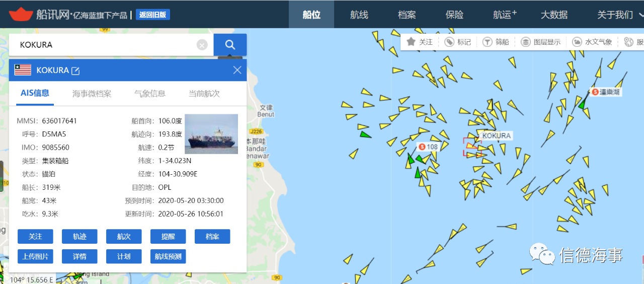The image size is (644, 284).
Task: Open the 船位 top navigation tab
Action: (x=311, y=15)
